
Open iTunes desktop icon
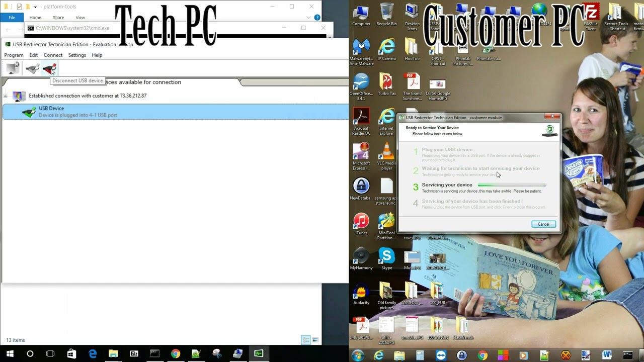(361, 224)
